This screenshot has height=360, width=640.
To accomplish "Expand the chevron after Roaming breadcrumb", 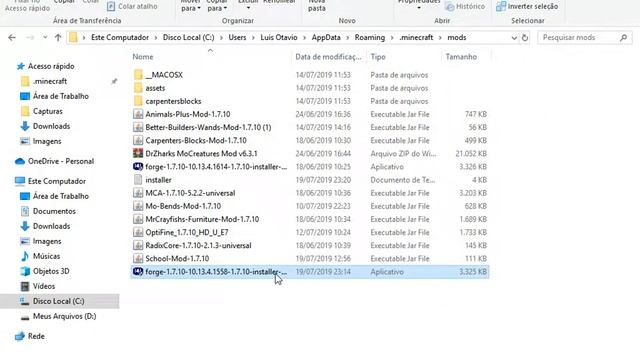I will pyautogui.click(x=392, y=38).
